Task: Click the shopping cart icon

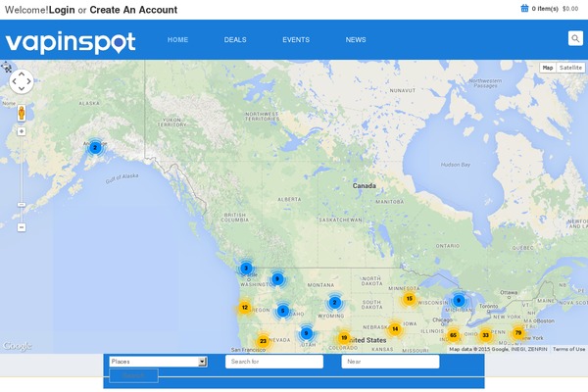Action: point(524,8)
